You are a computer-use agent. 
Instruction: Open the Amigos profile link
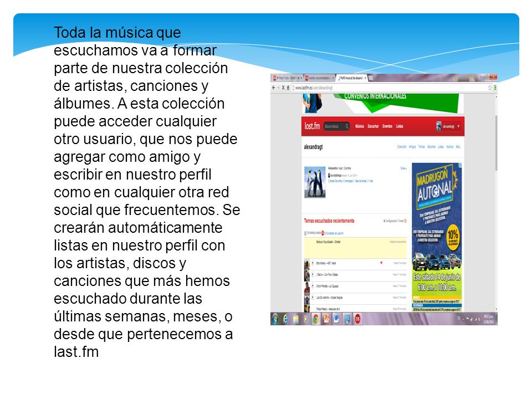[x=412, y=146]
